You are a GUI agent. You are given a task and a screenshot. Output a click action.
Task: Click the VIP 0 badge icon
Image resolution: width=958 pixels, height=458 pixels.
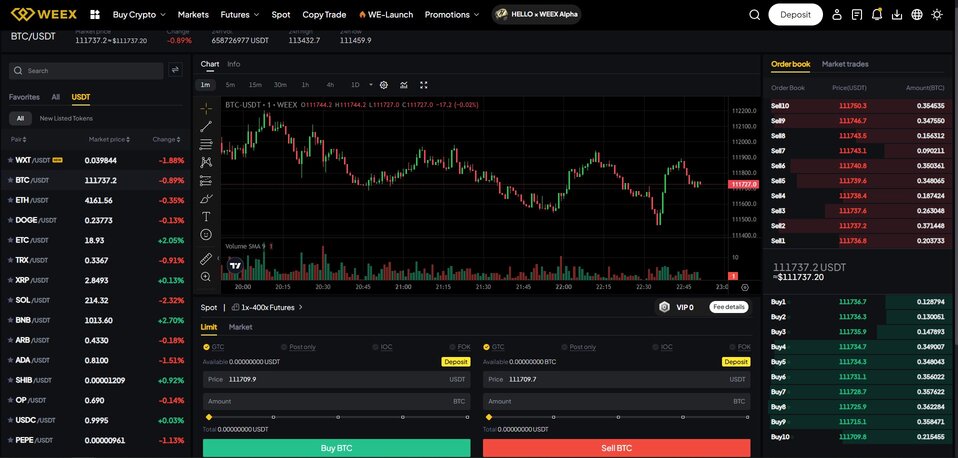pos(665,307)
